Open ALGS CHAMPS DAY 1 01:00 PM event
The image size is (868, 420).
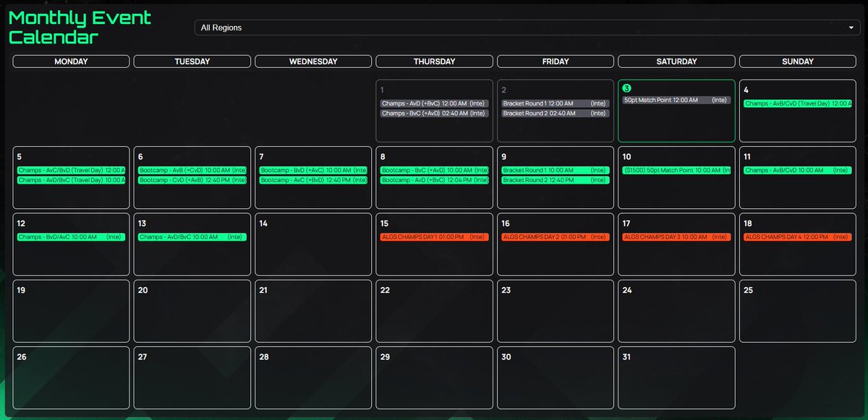coord(435,236)
